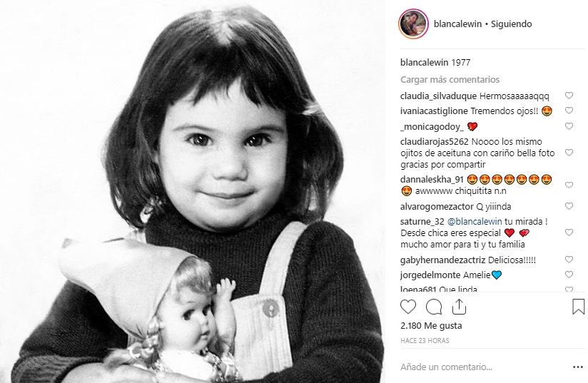588x383 pixels.
Task: View the 2.180 Me gusta likes list
Action: point(431,326)
